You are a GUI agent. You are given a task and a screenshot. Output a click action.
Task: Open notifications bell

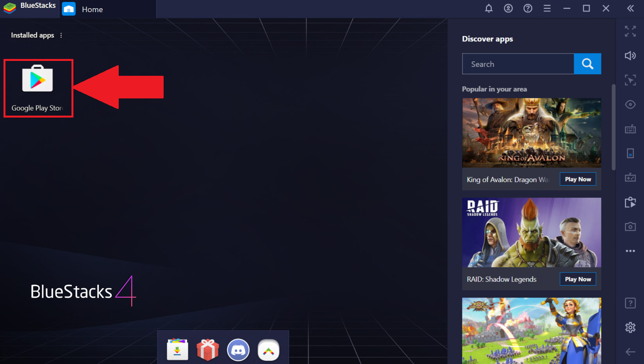click(489, 8)
